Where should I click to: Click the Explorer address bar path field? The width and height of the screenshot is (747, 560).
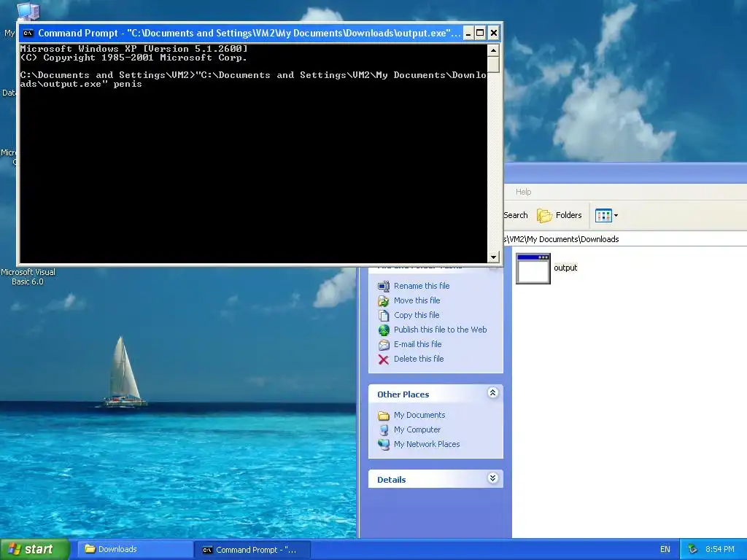[x=625, y=239]
